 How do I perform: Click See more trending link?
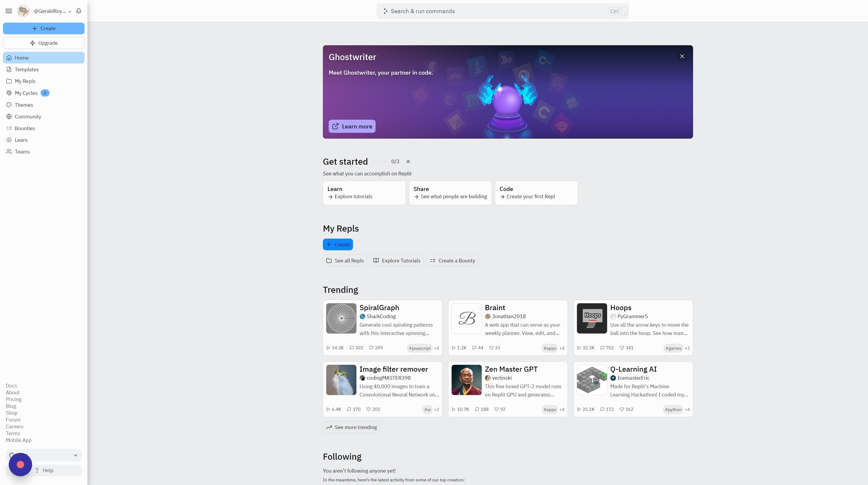coord(352,427)
